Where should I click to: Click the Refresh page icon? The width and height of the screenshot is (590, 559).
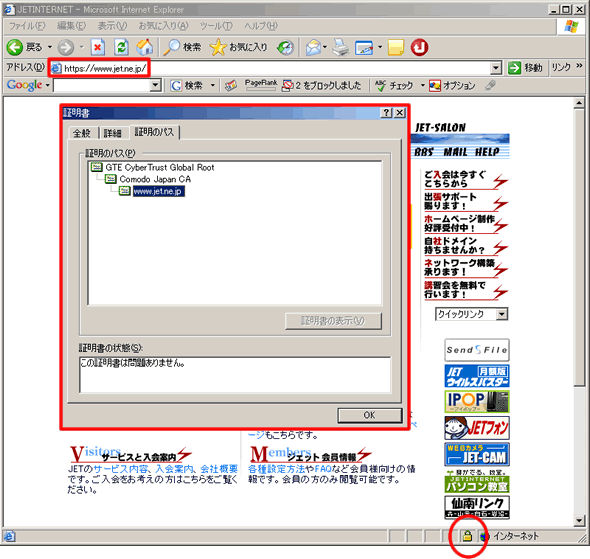121,47
